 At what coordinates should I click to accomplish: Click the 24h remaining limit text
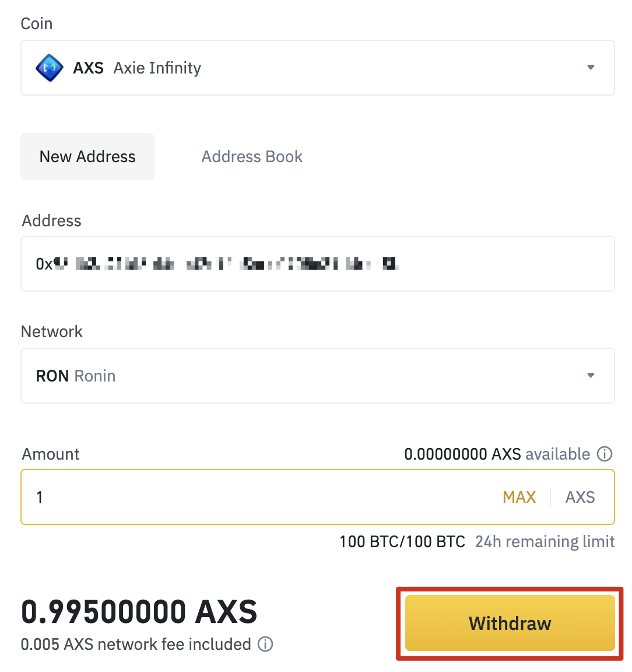click(545, 541)
